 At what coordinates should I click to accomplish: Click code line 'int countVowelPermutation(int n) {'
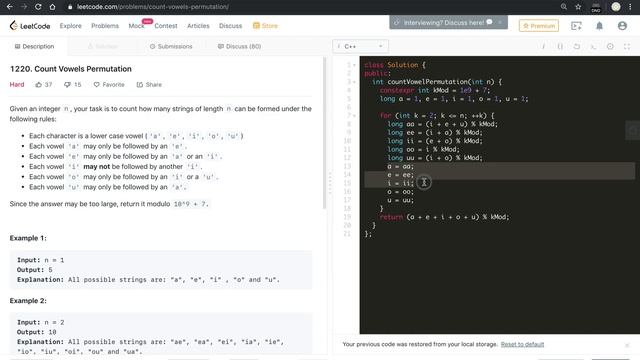[437, 82]
